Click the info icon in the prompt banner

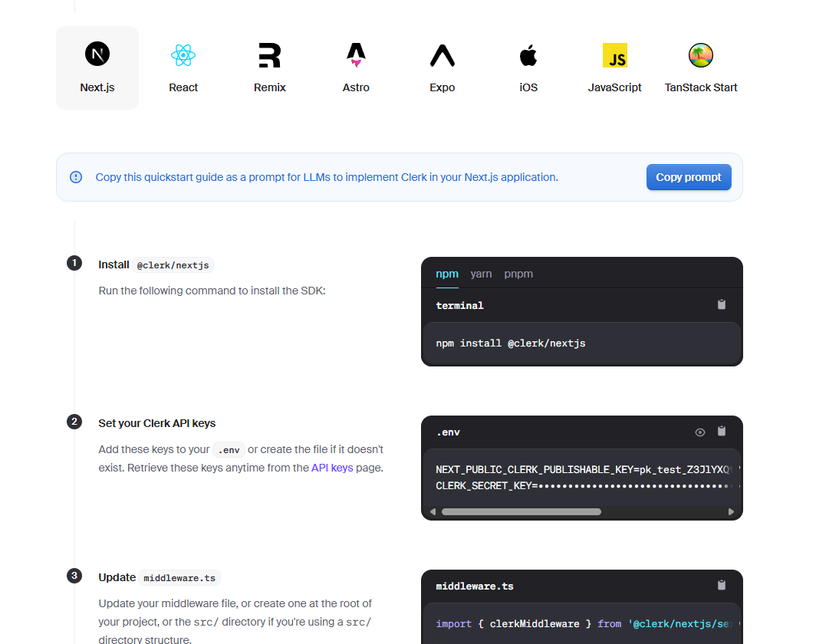pyautogui.click(x=76, y=177)
